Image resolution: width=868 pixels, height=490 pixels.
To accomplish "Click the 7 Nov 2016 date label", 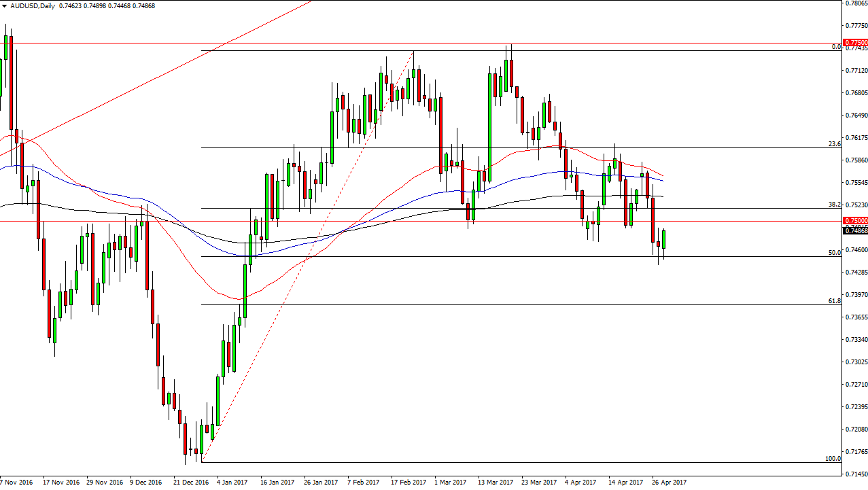I will click(x=16, y=482).
